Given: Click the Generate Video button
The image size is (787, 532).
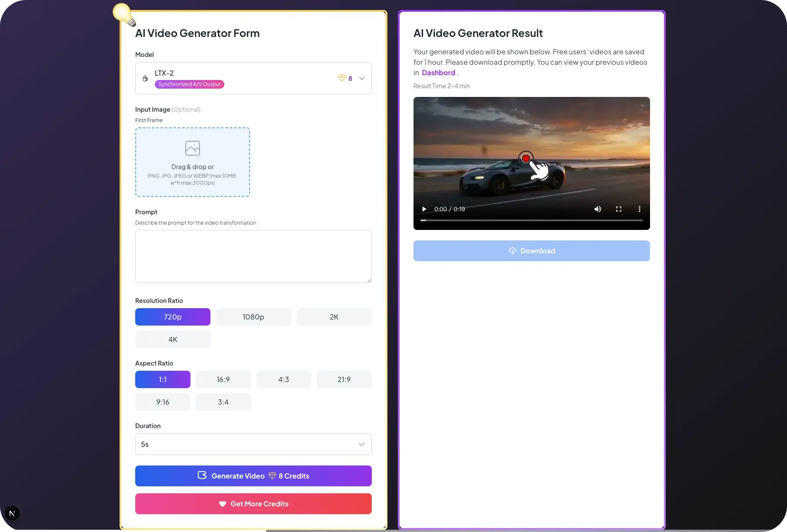Looking at the screenshot, I should 253,475.
